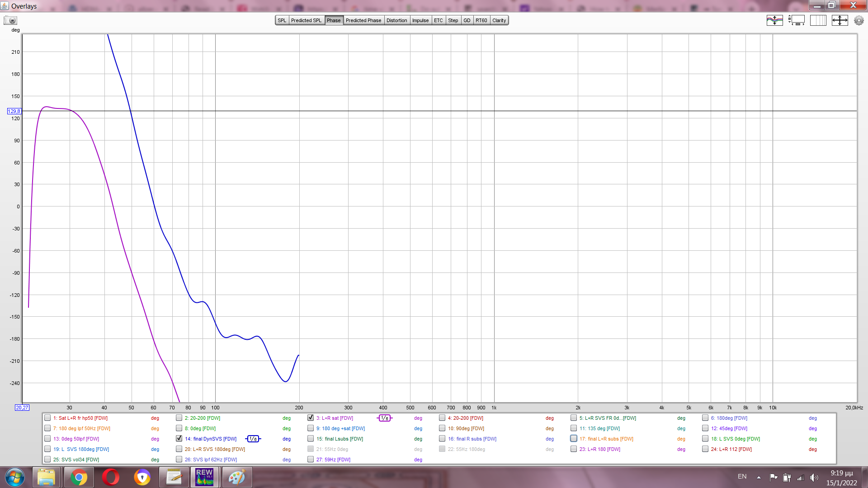Click the frequency axis log/linear icon
868x488 pixels.
818,20
